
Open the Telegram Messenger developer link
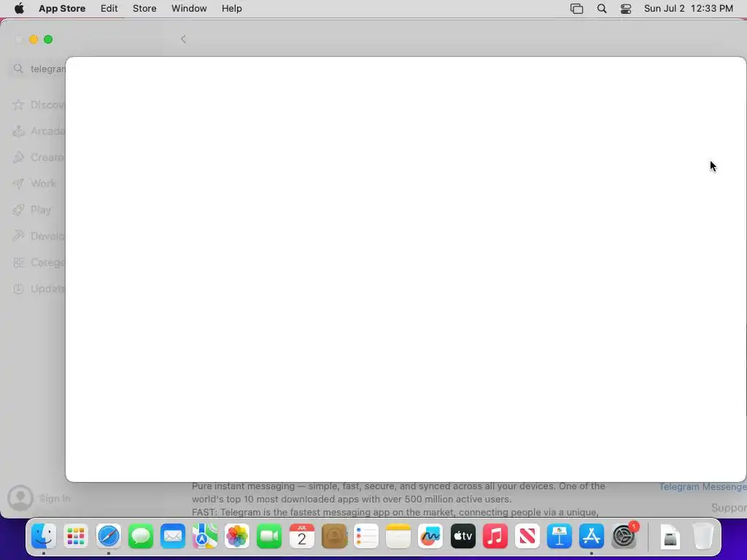tap(703, 486)
